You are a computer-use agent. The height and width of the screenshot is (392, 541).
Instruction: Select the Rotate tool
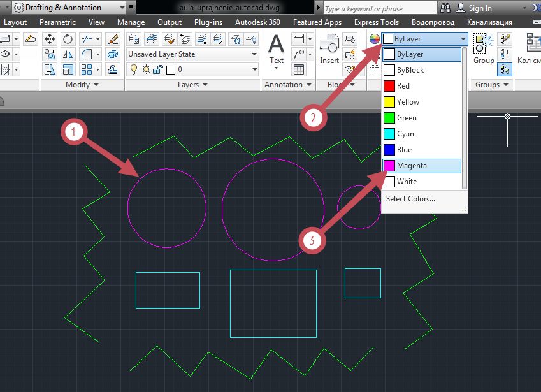coord(68,39)
